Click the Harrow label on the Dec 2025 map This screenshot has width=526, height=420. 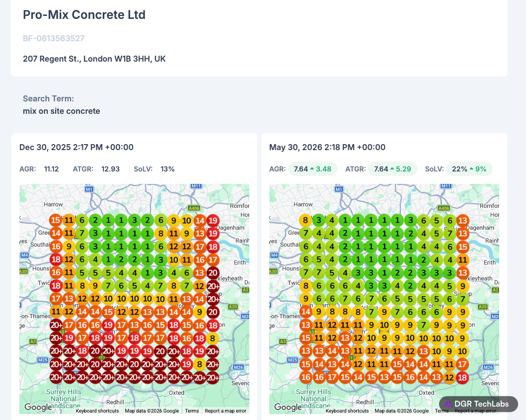tap(53, 204)
